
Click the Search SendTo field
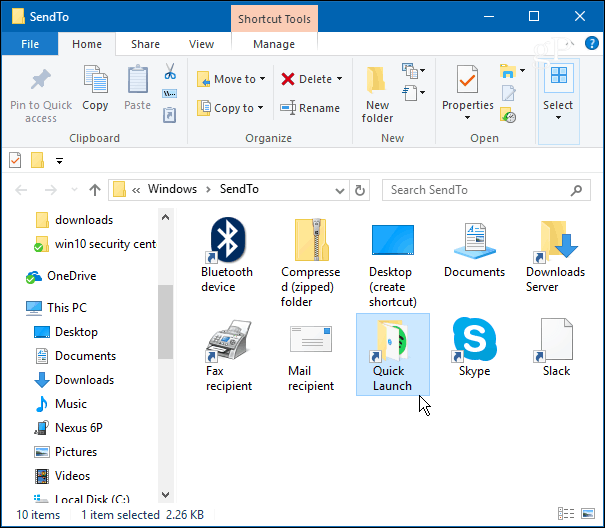486,190
